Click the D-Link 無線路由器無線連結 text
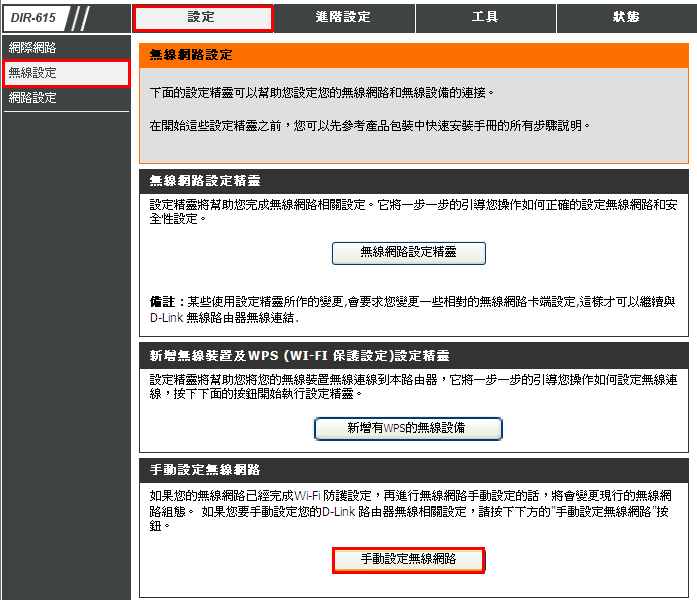The width and height of the screenshot is (697, 600). [x=224, y=318]
